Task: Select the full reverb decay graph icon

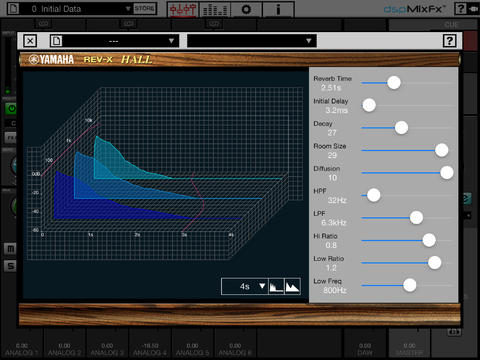Action: tap(292, 286)
